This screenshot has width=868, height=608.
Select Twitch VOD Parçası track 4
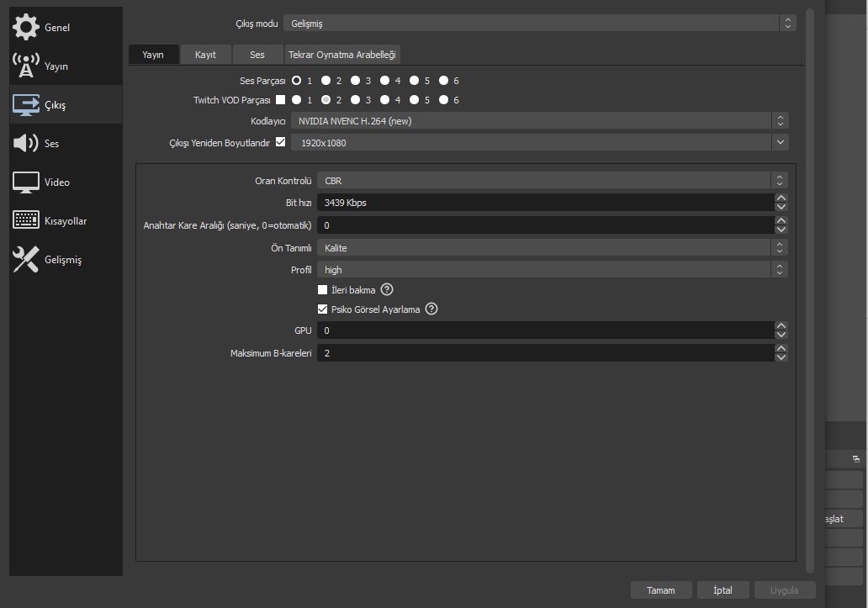click(x=384, y=100)
